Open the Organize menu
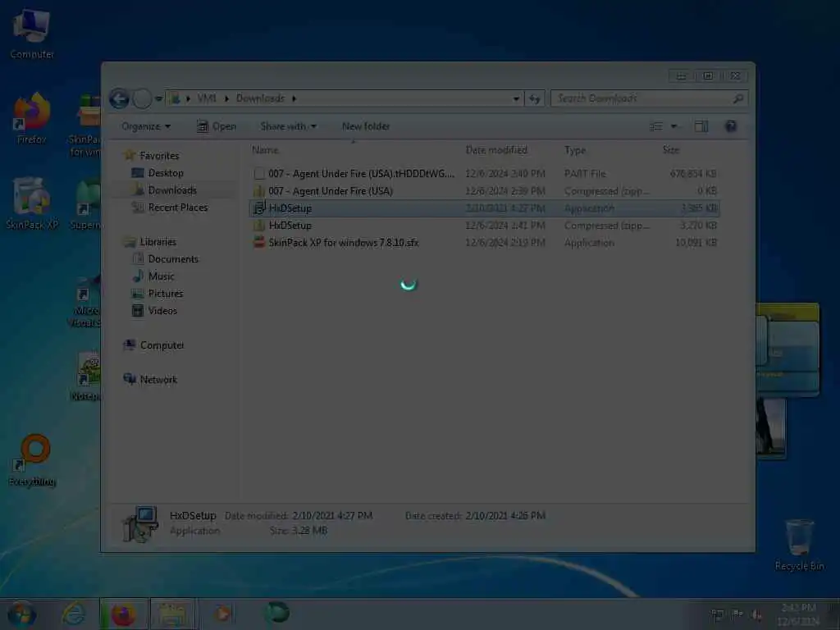This screenshot has height=630, width=840. pyautogui.click(x=146, y=126)
